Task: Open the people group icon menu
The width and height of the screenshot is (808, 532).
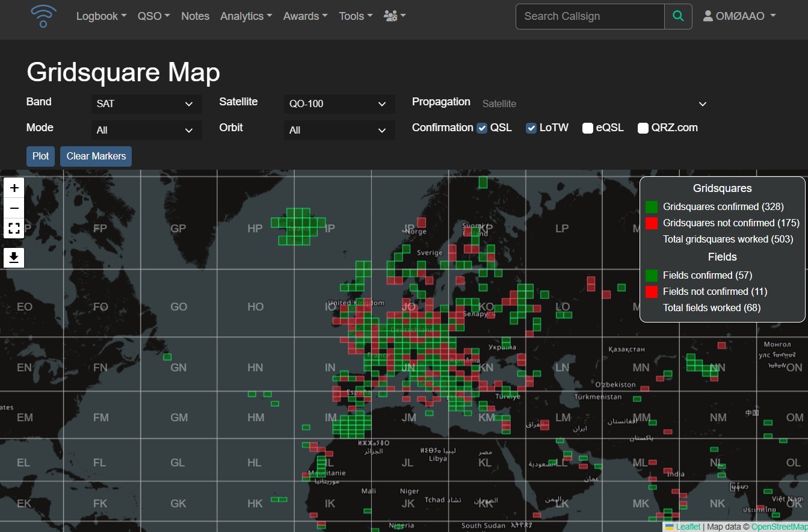Action: pos(395,16)
